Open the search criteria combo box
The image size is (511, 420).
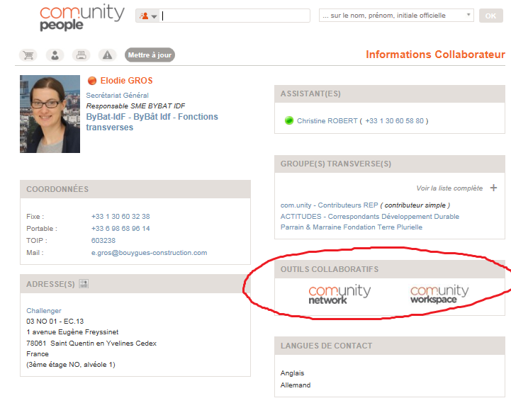(x=396, y=15)
